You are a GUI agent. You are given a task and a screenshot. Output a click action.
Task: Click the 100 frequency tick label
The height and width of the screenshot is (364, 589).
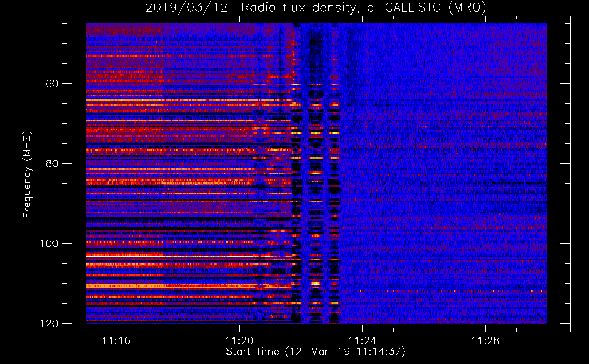tap(49, 243)
